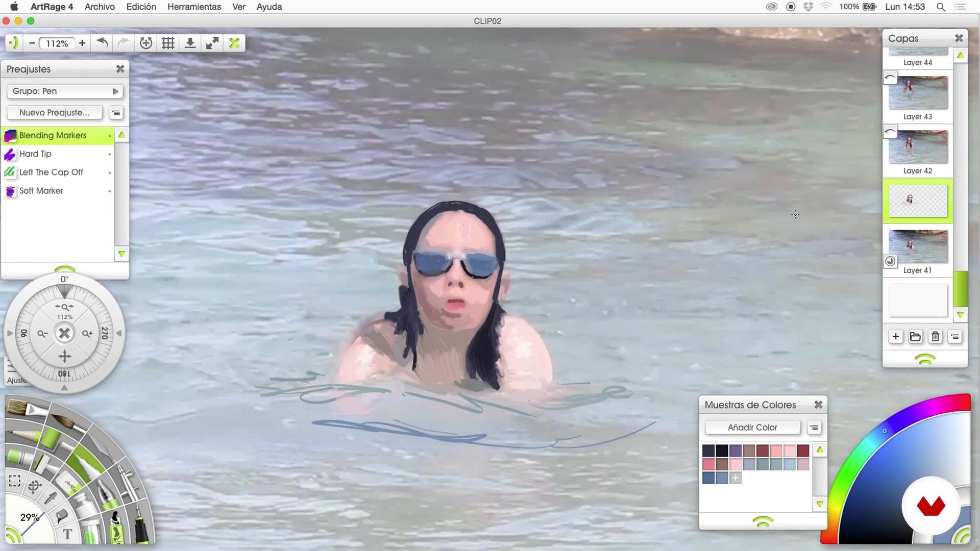Viewport: 980px width, 551px height.
Task: Collapse the Muestras de Colores pod
Action: pyautogui.click(x=763, y=521)
